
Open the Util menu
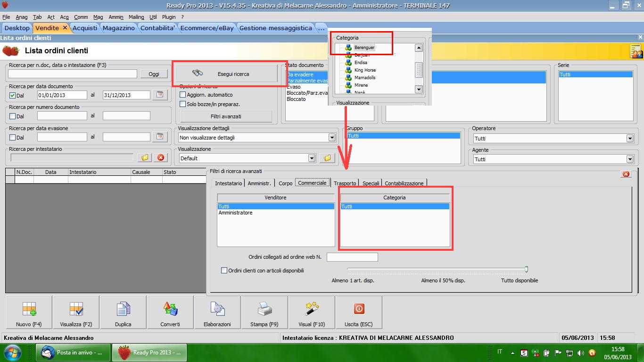153,17
